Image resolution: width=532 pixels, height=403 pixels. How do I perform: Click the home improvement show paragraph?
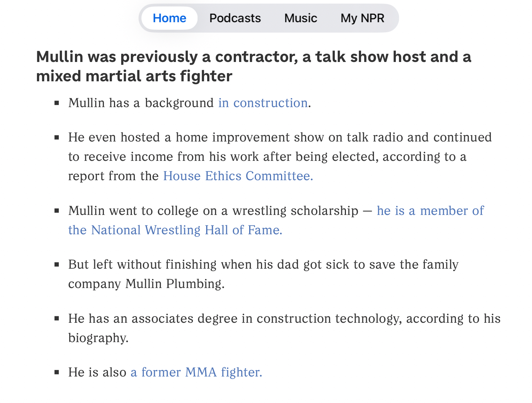pyautogui.click(x=280, y=157)
